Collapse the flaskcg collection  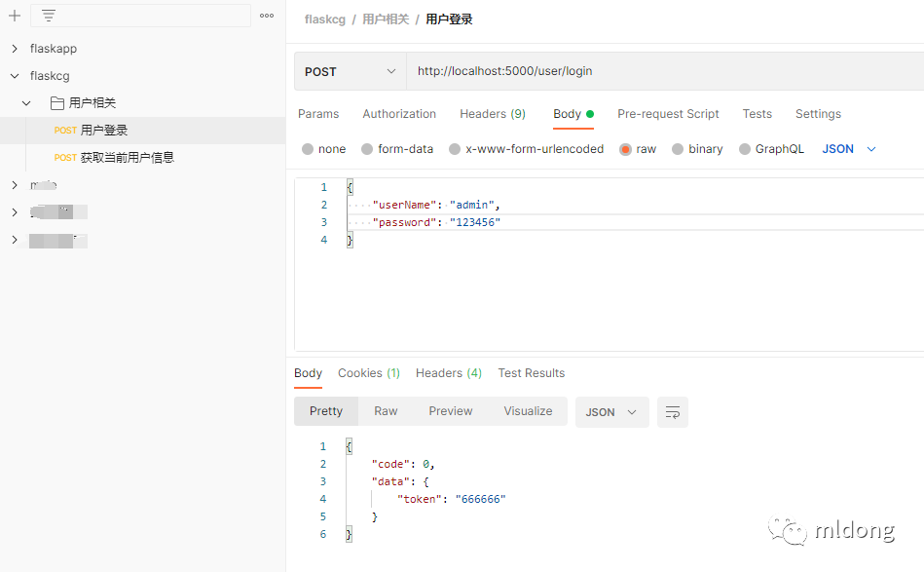pos(15,76)
